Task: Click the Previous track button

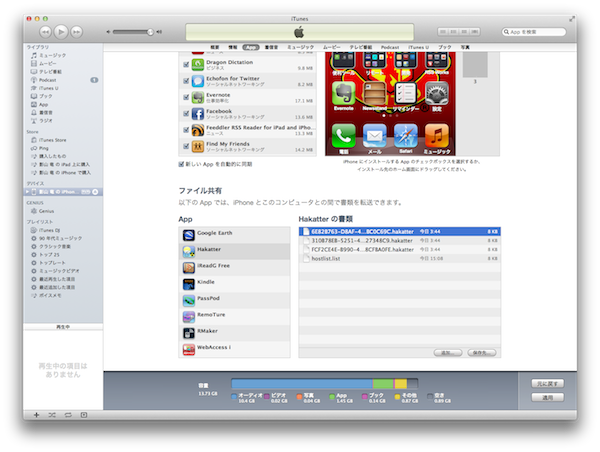Action: 45,32
